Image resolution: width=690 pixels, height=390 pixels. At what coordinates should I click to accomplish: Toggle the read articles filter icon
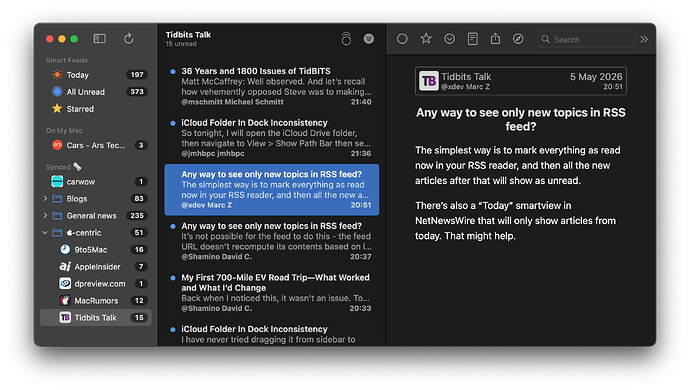[x=369, y=39]
